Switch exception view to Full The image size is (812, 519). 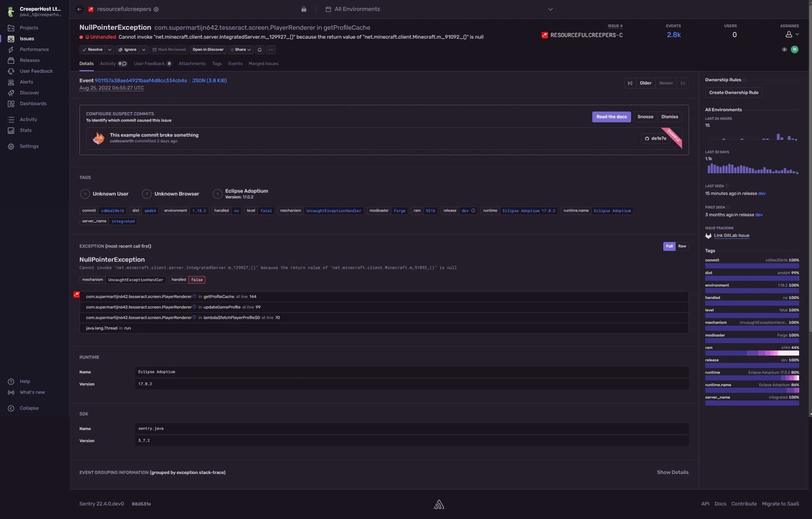coord(669,246)
